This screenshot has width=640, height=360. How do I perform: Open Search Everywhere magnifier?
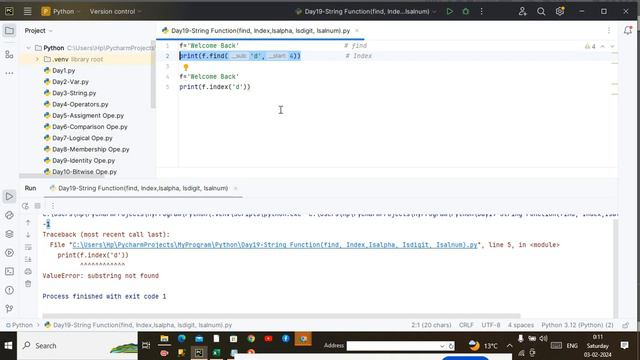541,11
